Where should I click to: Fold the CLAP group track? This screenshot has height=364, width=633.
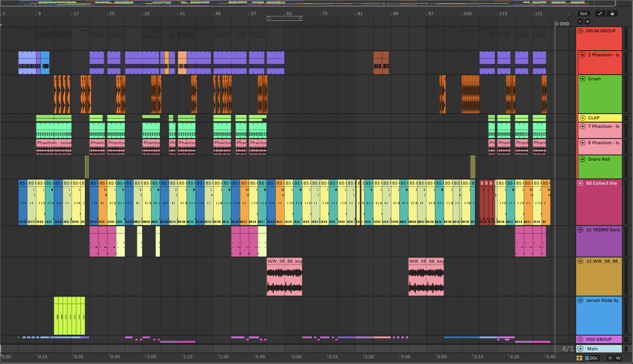(583, 118)
